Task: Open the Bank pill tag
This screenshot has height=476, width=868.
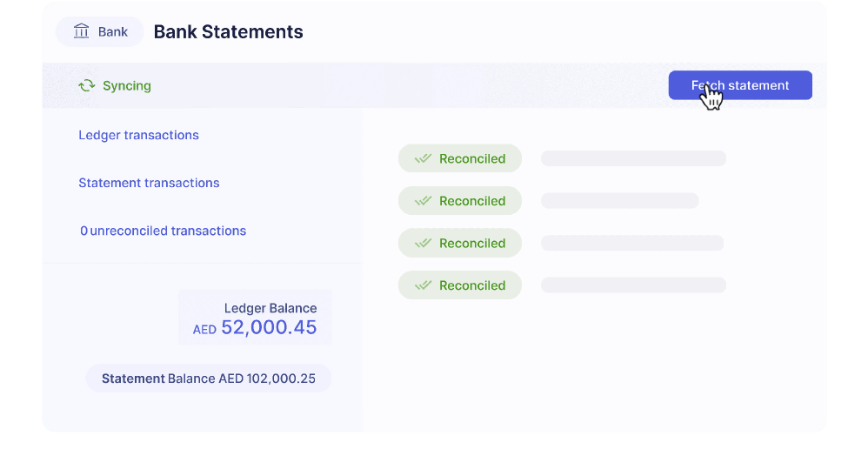Action: tap(100, 31)
